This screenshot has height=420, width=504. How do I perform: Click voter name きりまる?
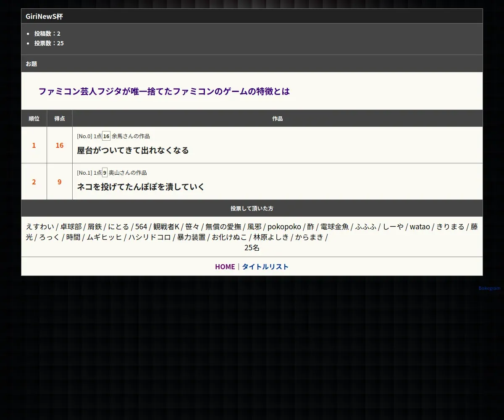pyautogui.click(x=450, y=227)
